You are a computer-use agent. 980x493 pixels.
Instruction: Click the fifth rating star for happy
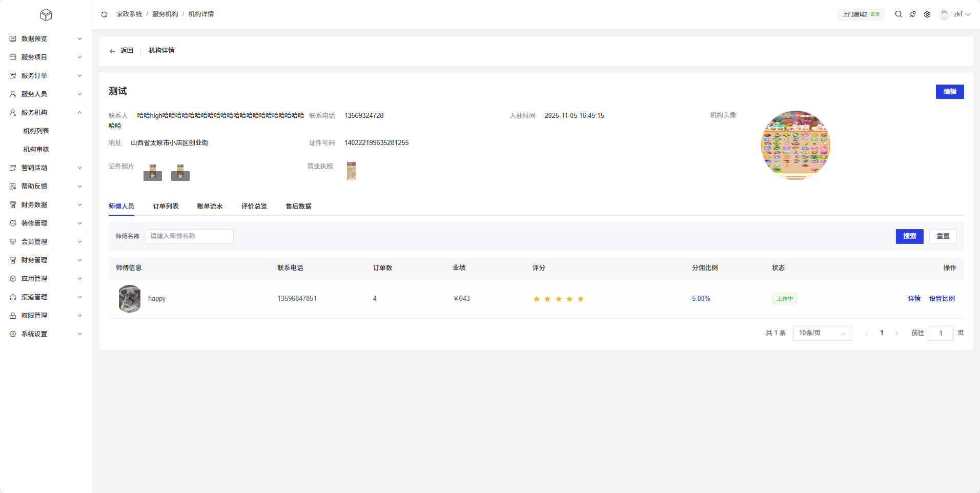(581, 299)
